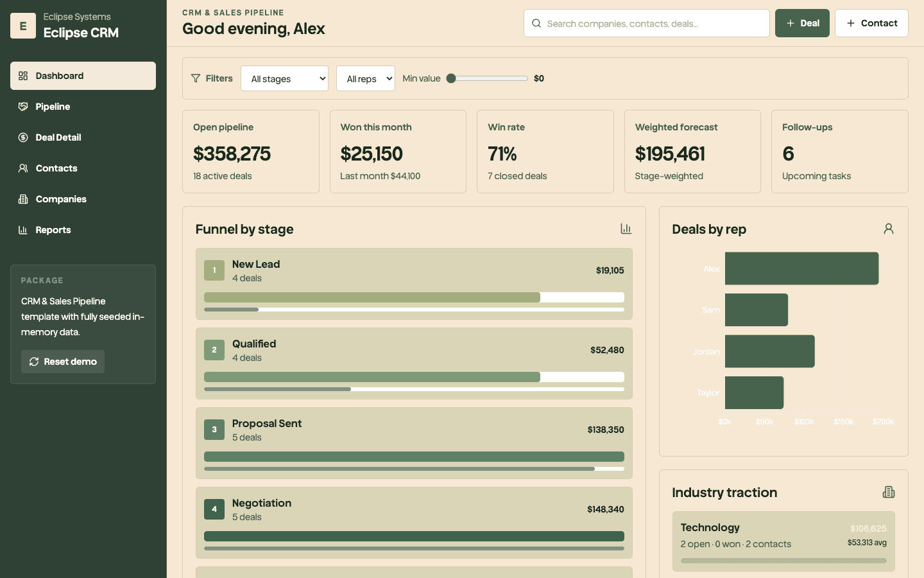Open the Dashboard sidebar item

point(83,76)
